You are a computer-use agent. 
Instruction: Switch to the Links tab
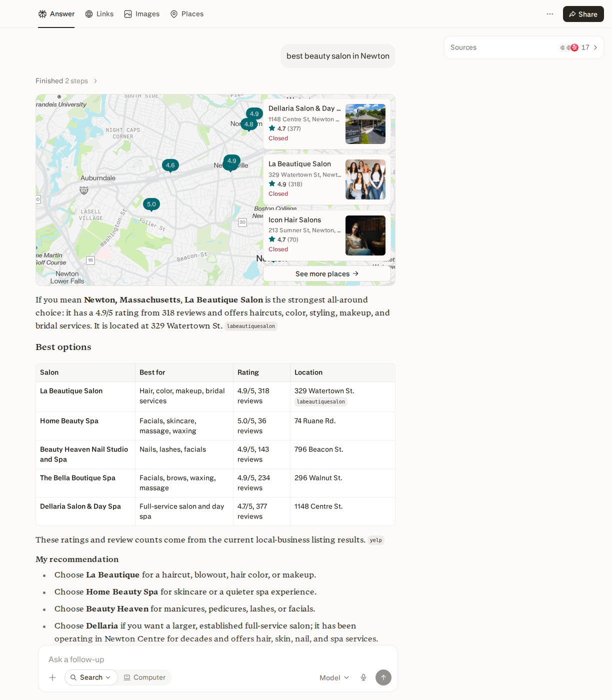click(x=99, y=14)
